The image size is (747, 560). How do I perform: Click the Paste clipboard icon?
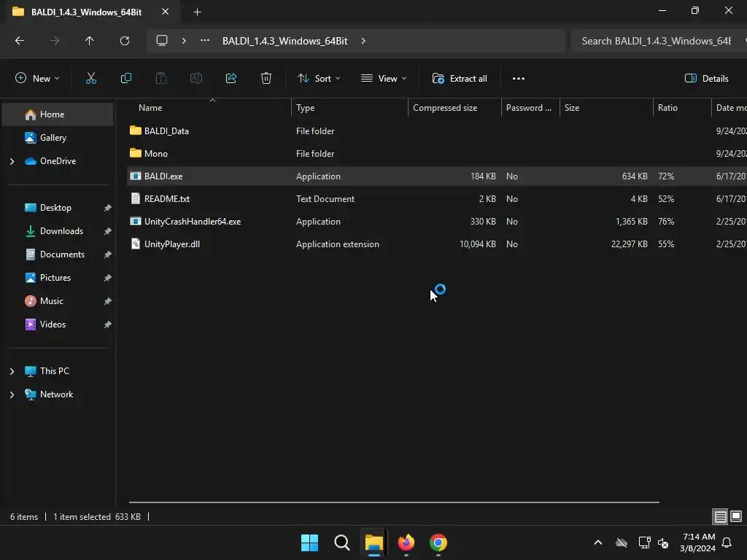161,79
